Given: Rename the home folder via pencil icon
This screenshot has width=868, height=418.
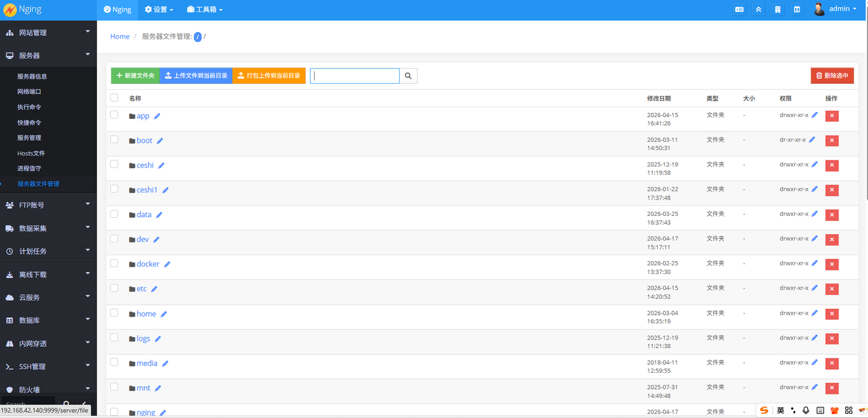Looking at the screenshot, I should (163, 314).
